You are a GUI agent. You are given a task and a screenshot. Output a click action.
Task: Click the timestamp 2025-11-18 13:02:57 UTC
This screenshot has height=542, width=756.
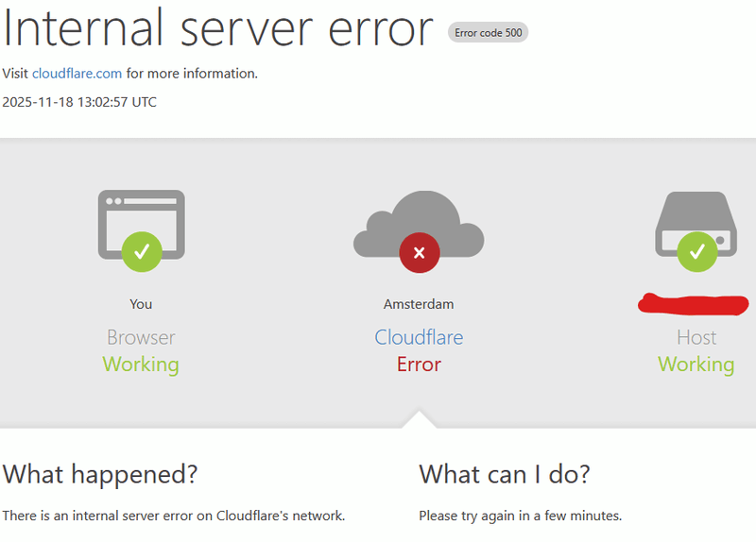click(x=79, y=102)
